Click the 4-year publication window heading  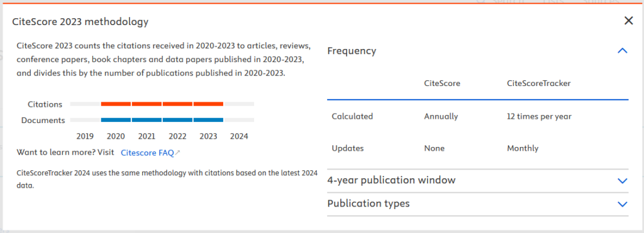pyautogui.click(x=391, y=180)
